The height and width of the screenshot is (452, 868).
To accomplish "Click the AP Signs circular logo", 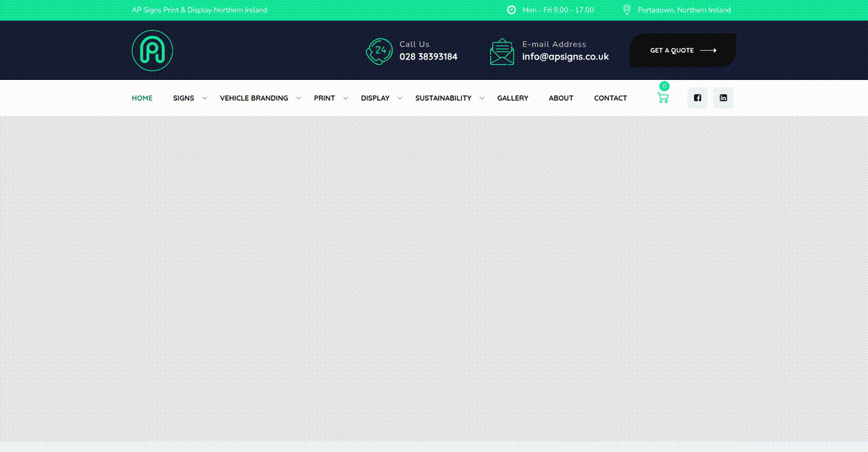I will click(153, 51).
